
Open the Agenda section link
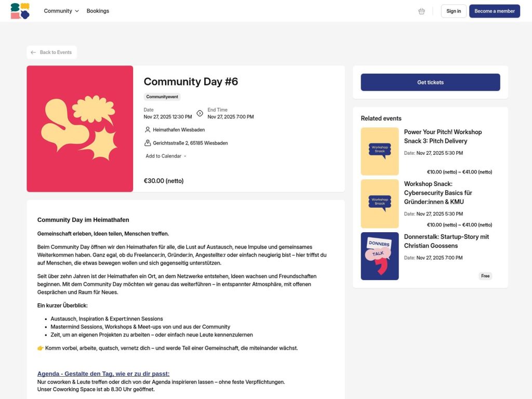click(103, 373)
